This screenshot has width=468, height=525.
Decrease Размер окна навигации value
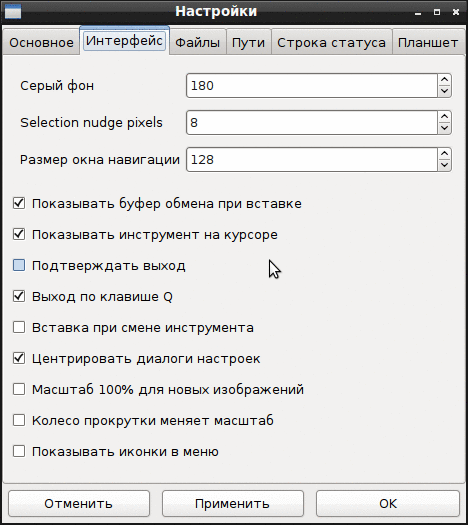tap(445, 165)
